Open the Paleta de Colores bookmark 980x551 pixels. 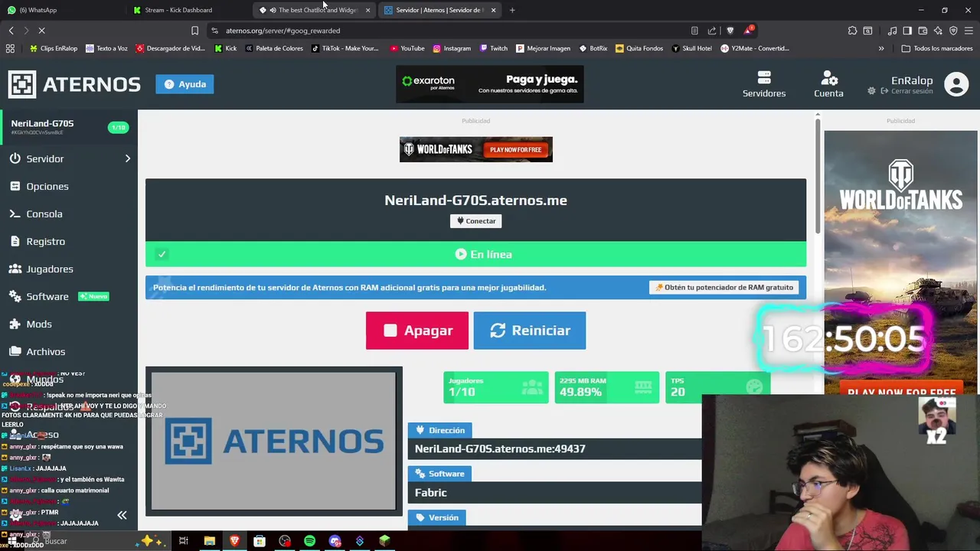point(274,48)
